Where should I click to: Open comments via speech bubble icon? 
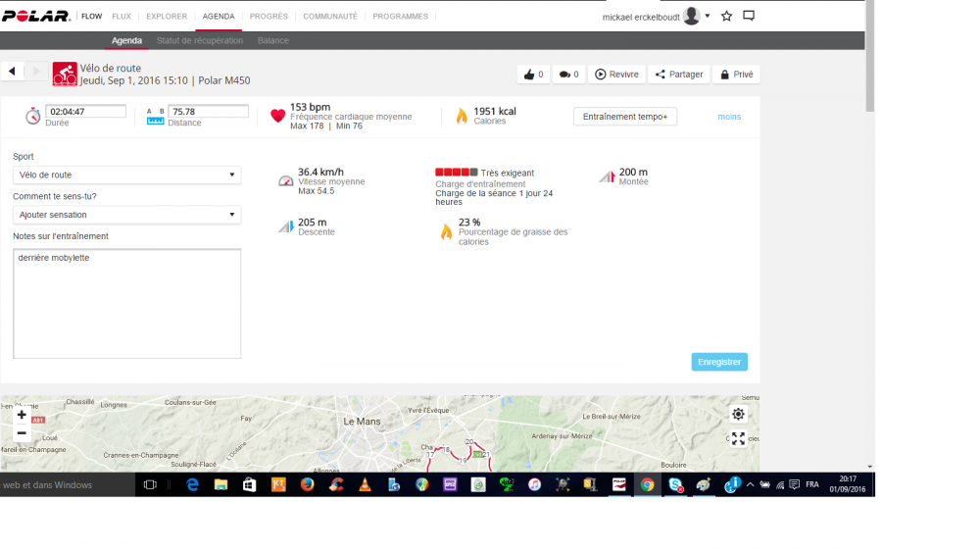tap(567, 75)
